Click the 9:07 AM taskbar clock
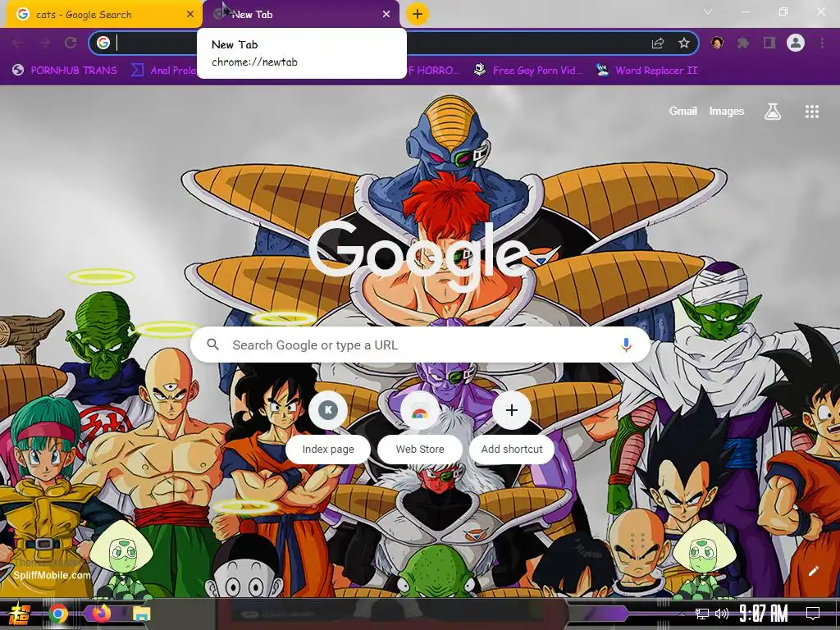Screen dimensions: 840x630 pos(764,614)
